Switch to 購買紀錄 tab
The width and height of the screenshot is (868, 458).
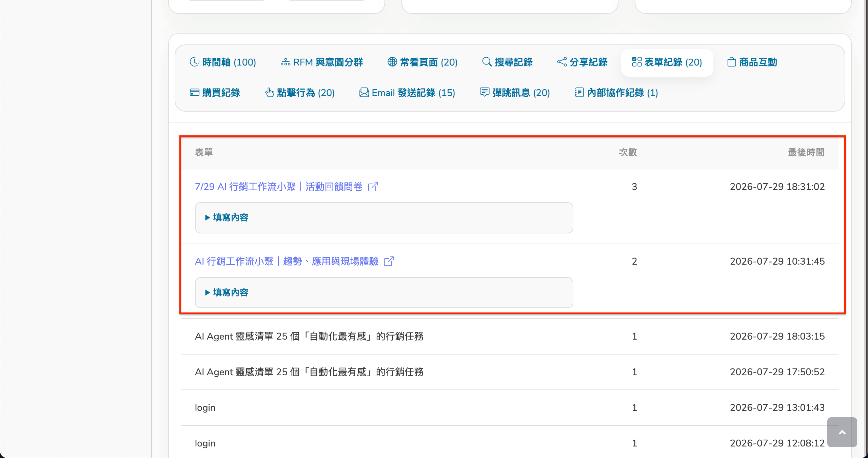tap(215, 93)
